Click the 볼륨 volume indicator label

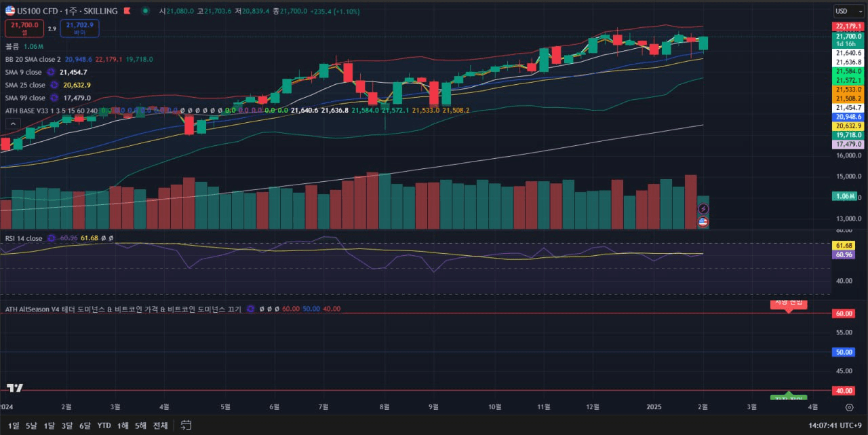[x=12, y=46]
